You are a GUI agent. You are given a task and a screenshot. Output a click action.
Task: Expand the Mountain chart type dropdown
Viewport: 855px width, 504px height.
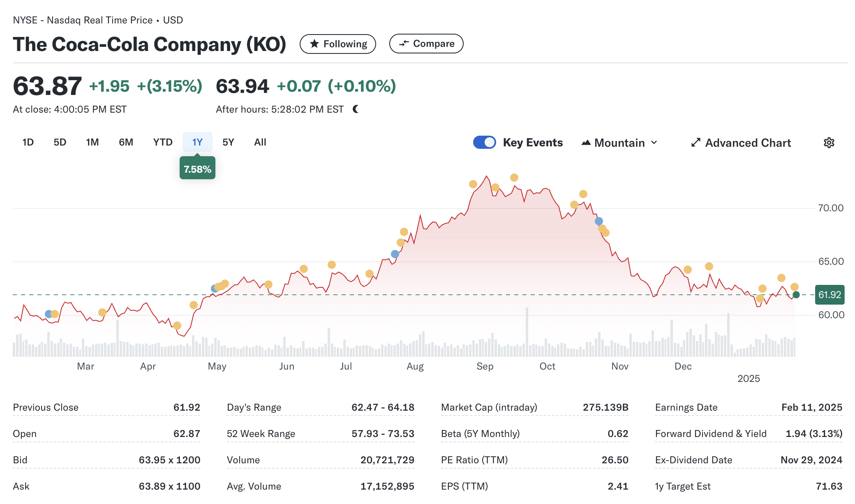tap(619, 143)
